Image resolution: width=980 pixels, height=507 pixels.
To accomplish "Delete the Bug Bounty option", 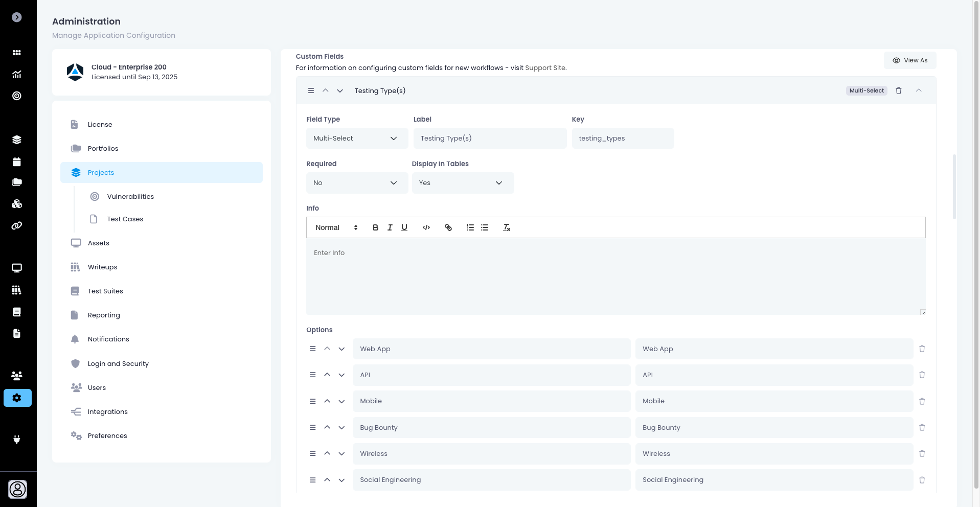I will tap(922, 427).
